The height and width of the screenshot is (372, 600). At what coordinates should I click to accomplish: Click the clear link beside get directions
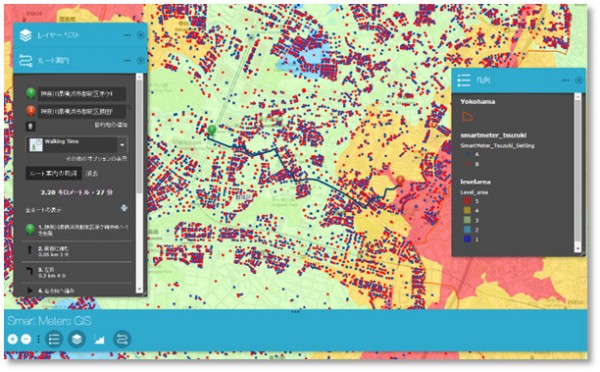click(x=92, y=174)
